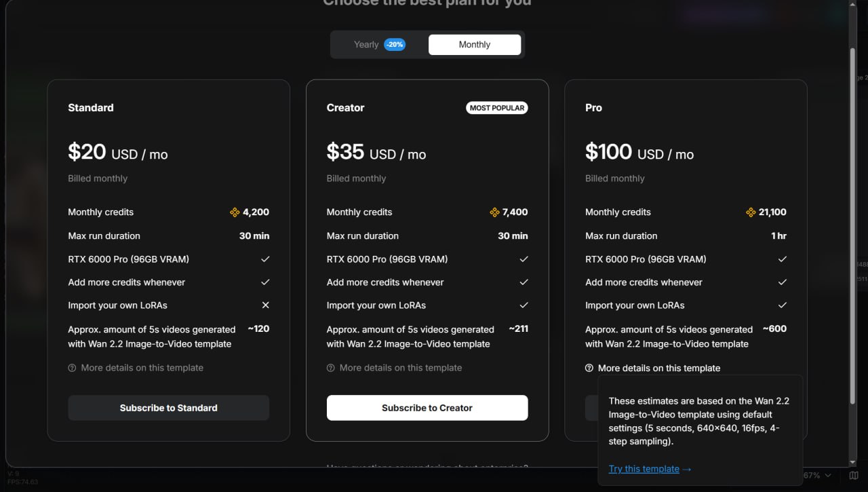Click the X mark on Standard's LoRA row
The image size is (868, 492).
tap(265, 305)
